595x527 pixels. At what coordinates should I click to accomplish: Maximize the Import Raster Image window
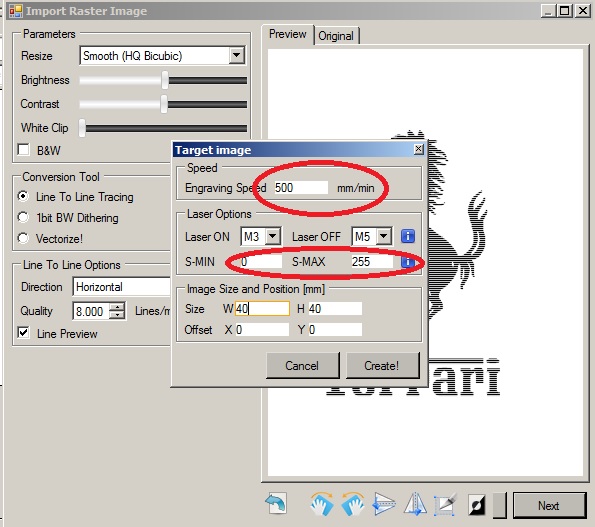coord(564,11)
